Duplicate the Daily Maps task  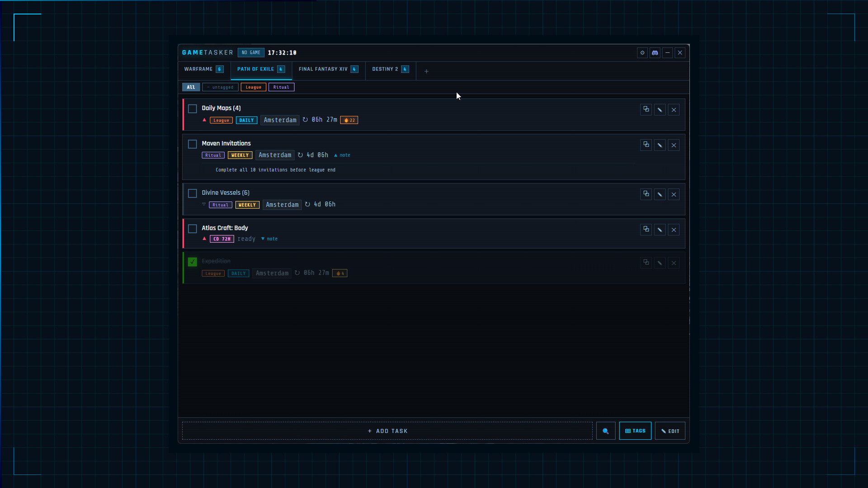[646, 109]
